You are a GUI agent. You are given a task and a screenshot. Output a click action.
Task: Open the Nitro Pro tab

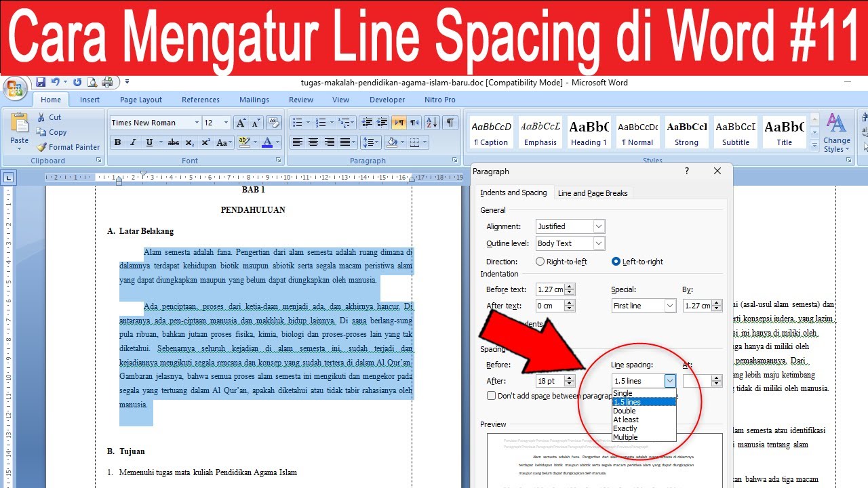(440, 100)
